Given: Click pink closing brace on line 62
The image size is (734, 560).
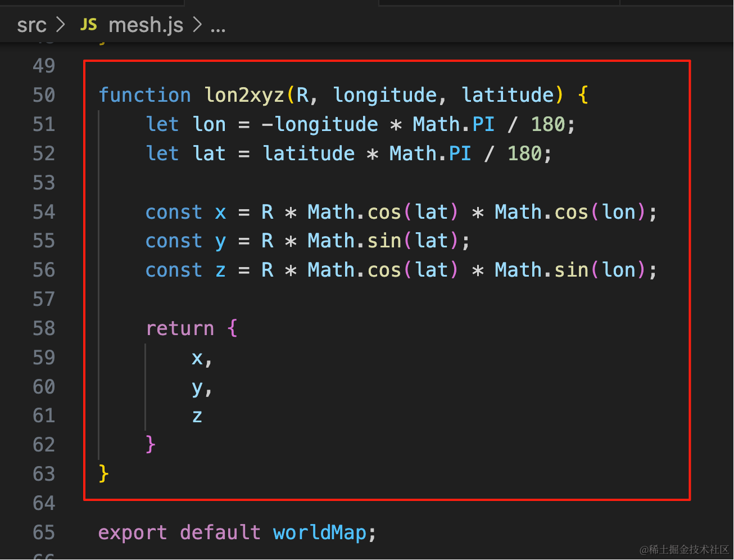Looking at the screenshot, I should point(151,445).
